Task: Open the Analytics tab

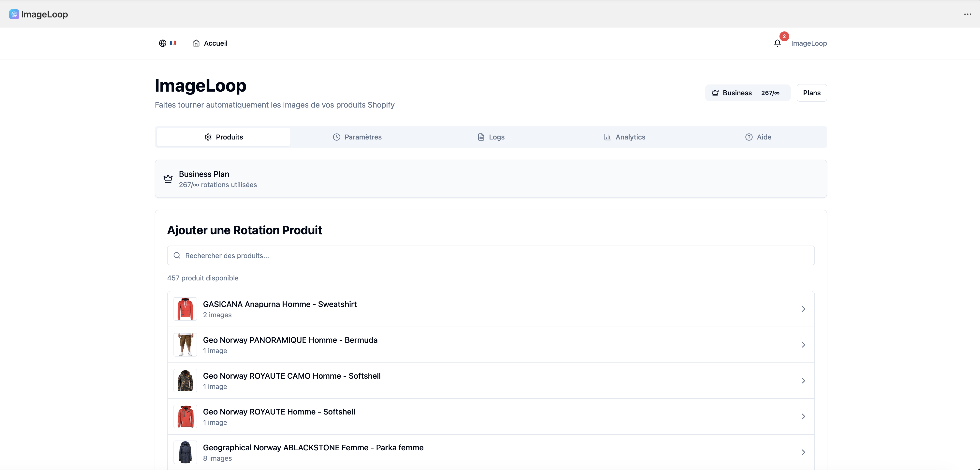Action: (625, 137)
